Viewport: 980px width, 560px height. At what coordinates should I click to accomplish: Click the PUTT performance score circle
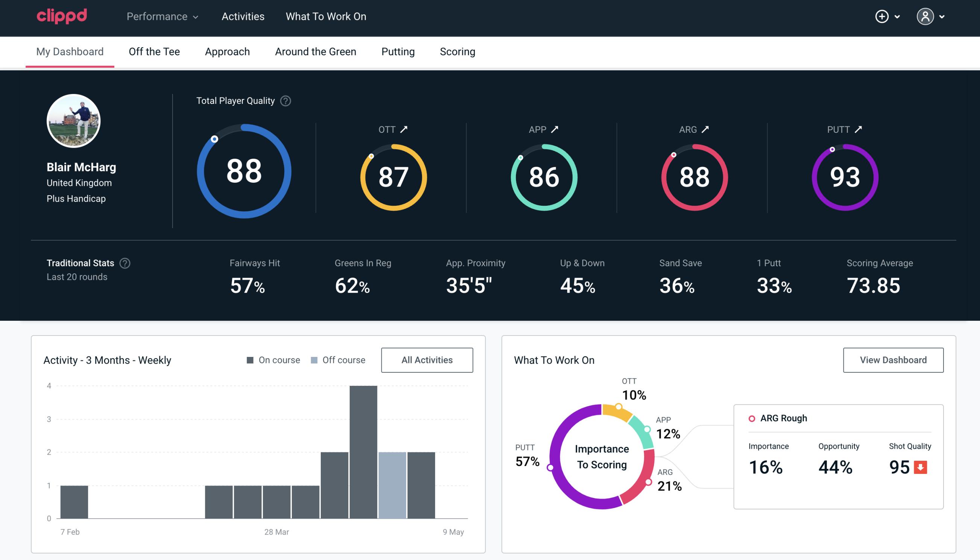pos(844,176)
